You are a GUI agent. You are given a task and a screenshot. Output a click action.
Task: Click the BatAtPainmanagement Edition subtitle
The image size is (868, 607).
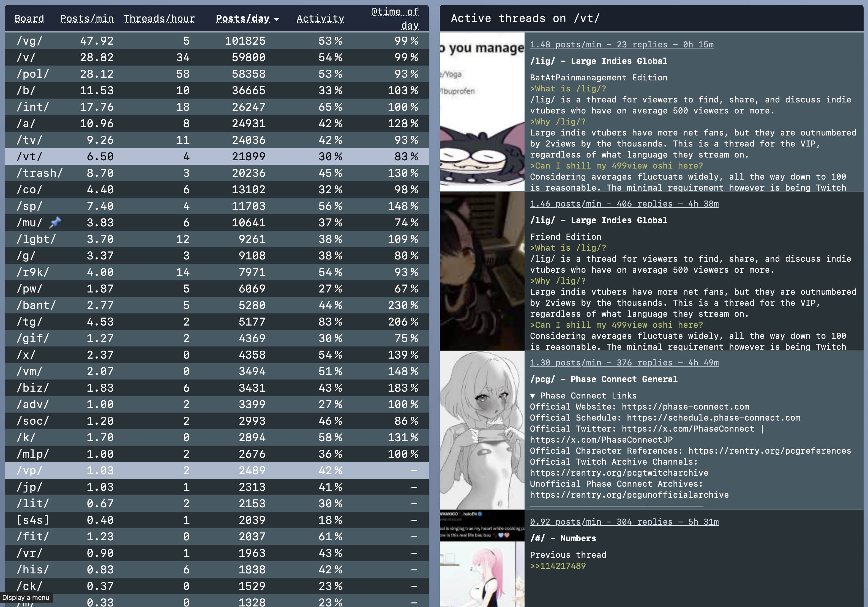pyautogui.click(x=599, y=78)
